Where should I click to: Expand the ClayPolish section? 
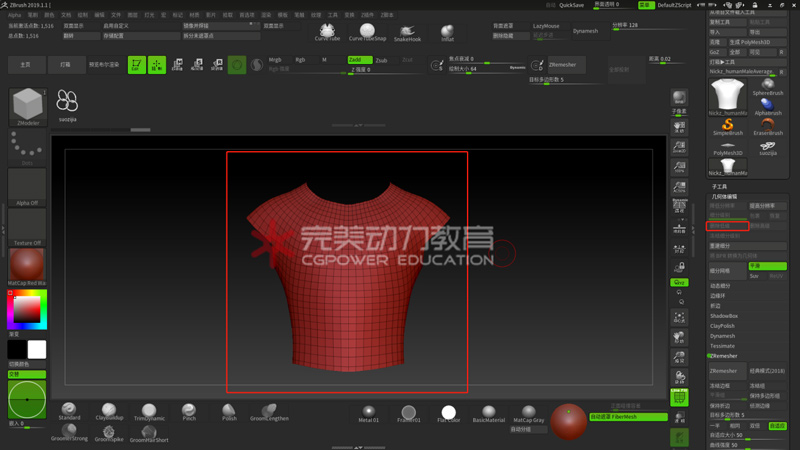(722, 326)
